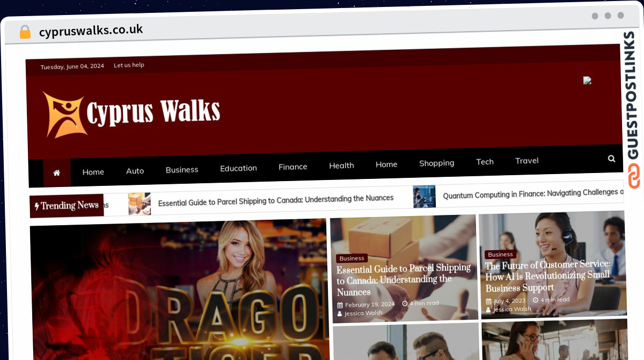Screen dimensions: 644x360
Task: Click the cypruswalks.co.uk address field
Action: pos(91,31)
